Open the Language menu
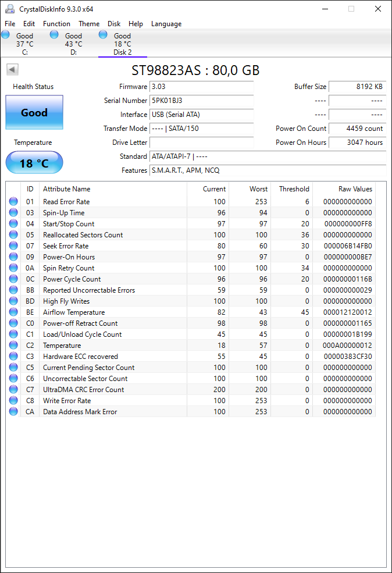 166,24
